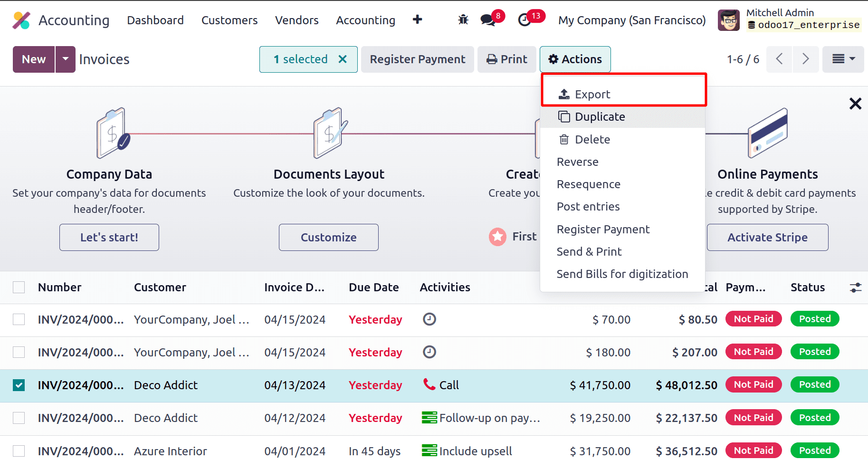The height and width of the screenshot is (460, 868).
Task: Uncheck the Deco Addict $ 48,012.50 row checkbox
Action: (19, 385)
